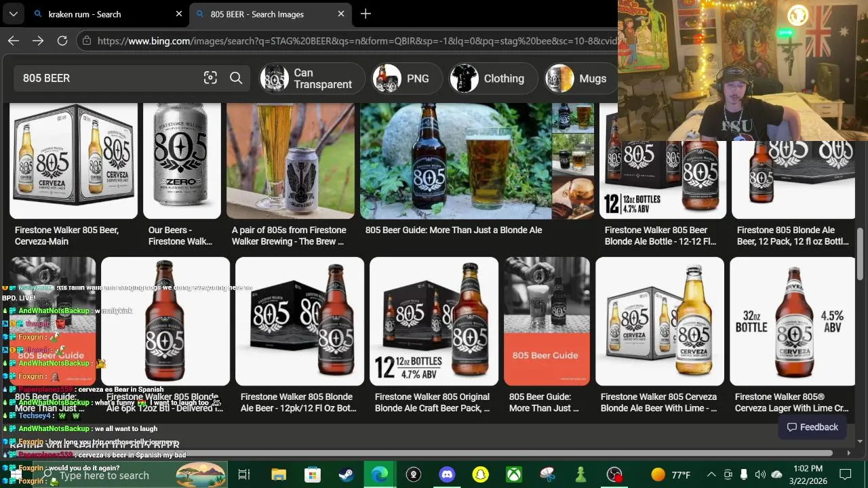Reload the Bing page

pyautogui.click(x=62, y=41)
